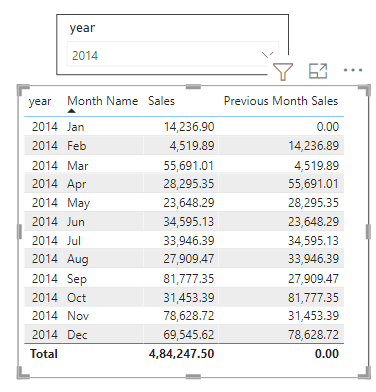Sort by the Month Name column header
The height and width of the screenshot is (392, 376).
point(102,101)
